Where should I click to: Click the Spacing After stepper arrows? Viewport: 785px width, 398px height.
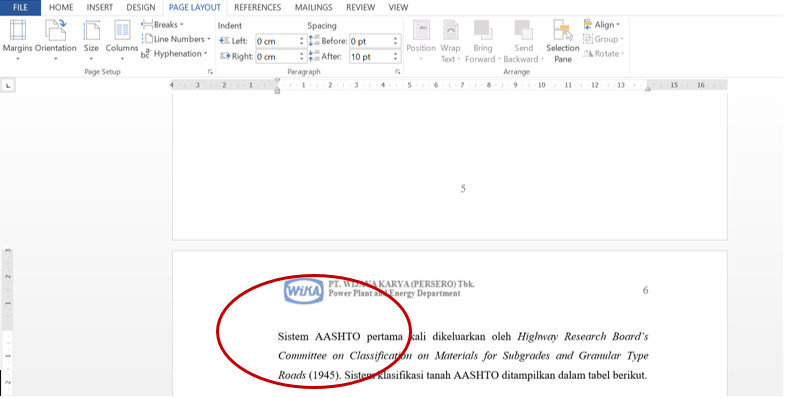396,57
